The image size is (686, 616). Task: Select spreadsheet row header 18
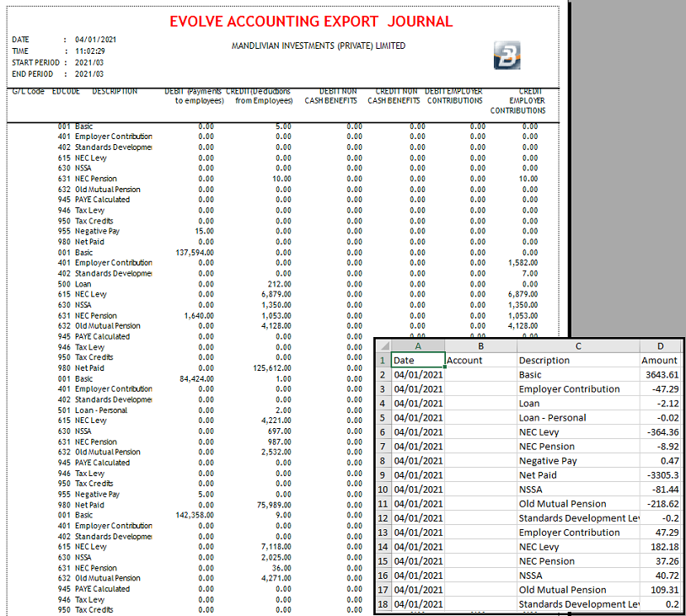pos(383,604)
